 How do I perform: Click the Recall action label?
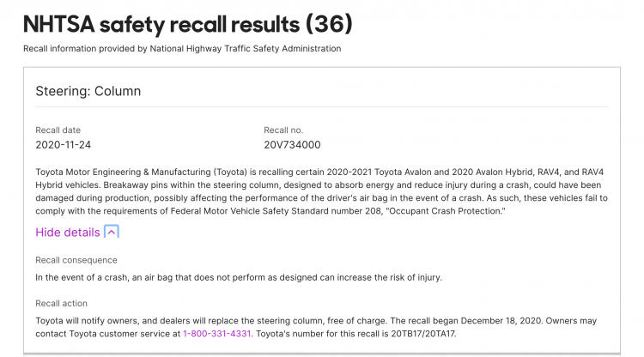point(61,303)
